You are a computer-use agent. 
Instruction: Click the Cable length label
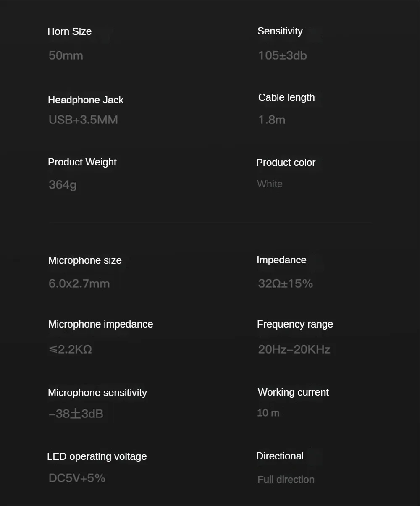pos(286,97)
